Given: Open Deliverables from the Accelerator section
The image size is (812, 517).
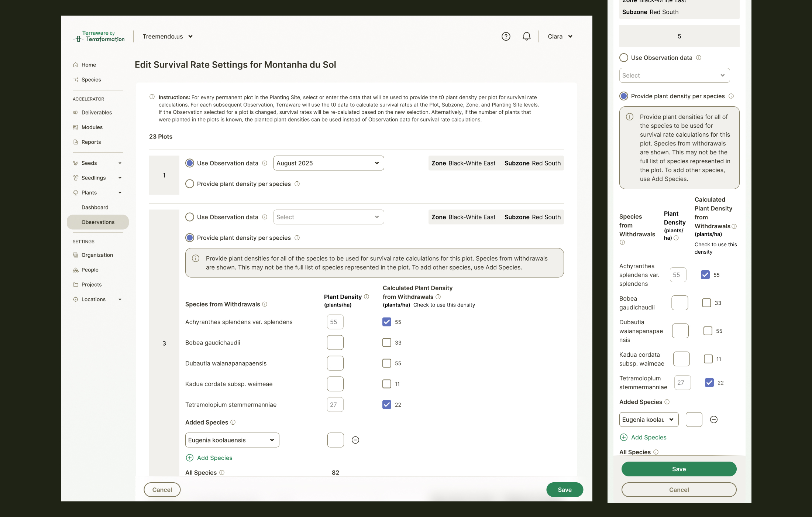Looking at the screenshot, I should [x=76, y=112].
